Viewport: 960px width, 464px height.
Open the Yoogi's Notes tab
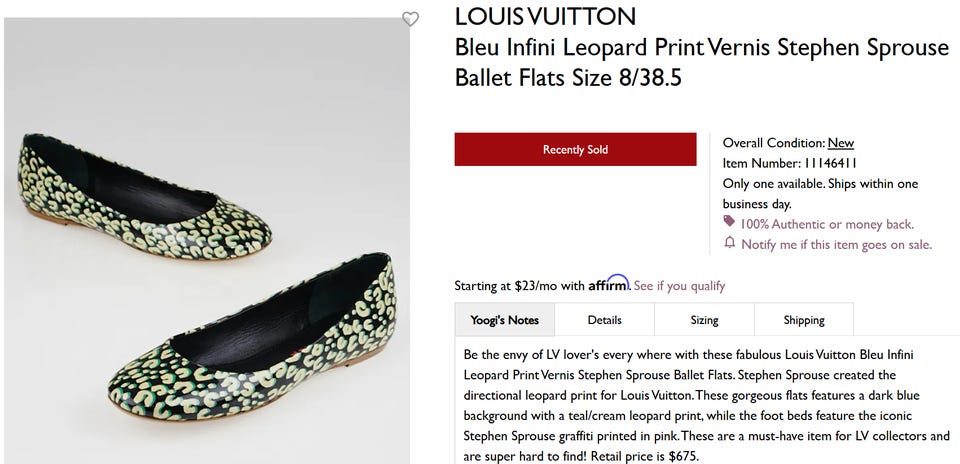pyautogui.click(x=504, y=320)
